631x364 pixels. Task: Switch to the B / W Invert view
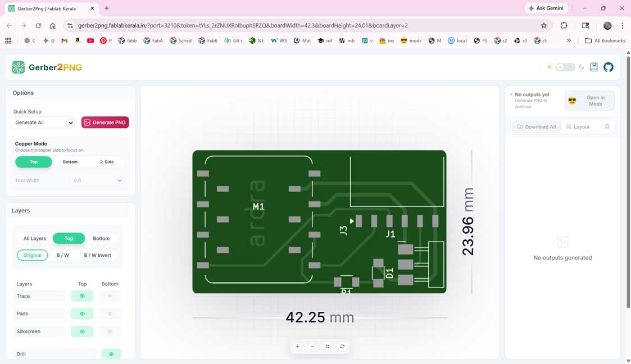coord(97,256)
